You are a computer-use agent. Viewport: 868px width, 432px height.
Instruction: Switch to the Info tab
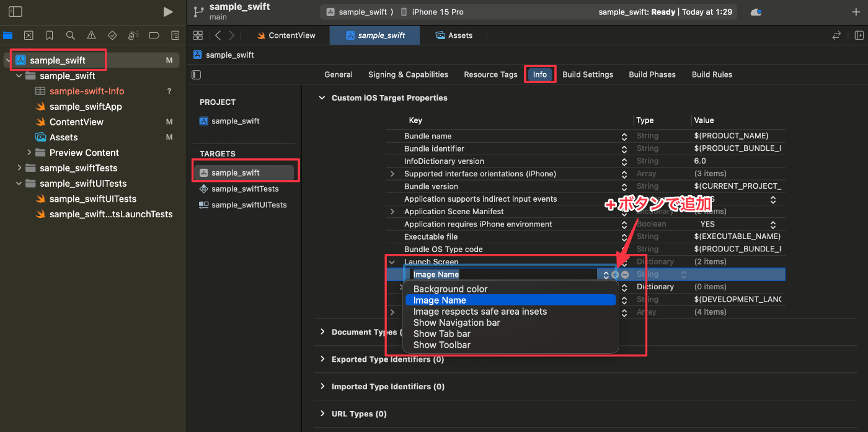pyautogui.click(x=540, y=74)
